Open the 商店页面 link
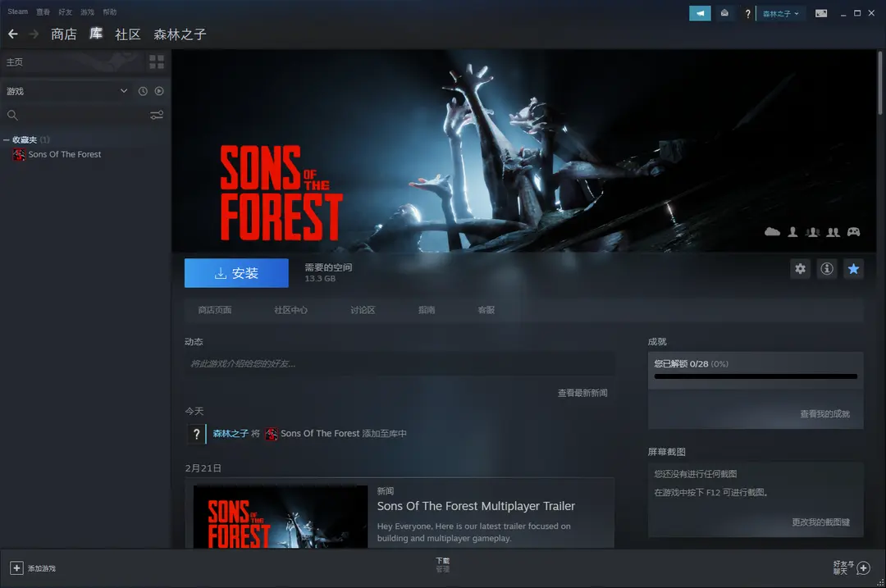 point(215,310)
